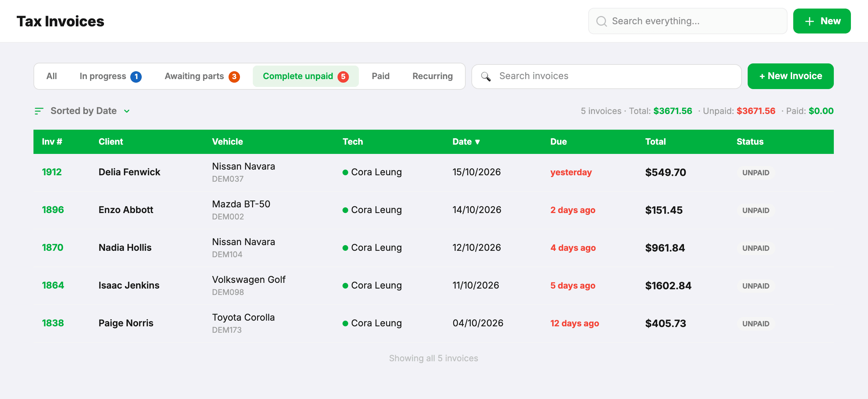The width and height of the screenshot is (868, 399).
Task: Click the $1602.84 total
Action: [x=668, y=286]
